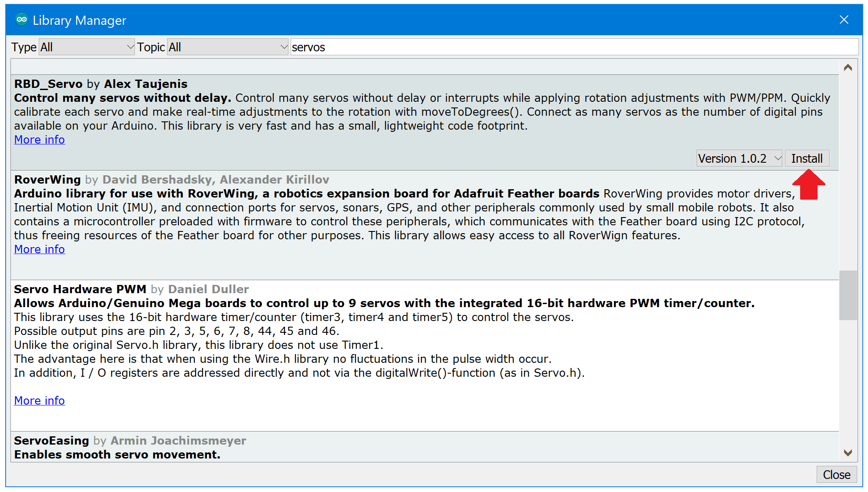Open the Topic filter dropdown
The width and height of the screenshot is (868, 492).
[x=228, y=47]
